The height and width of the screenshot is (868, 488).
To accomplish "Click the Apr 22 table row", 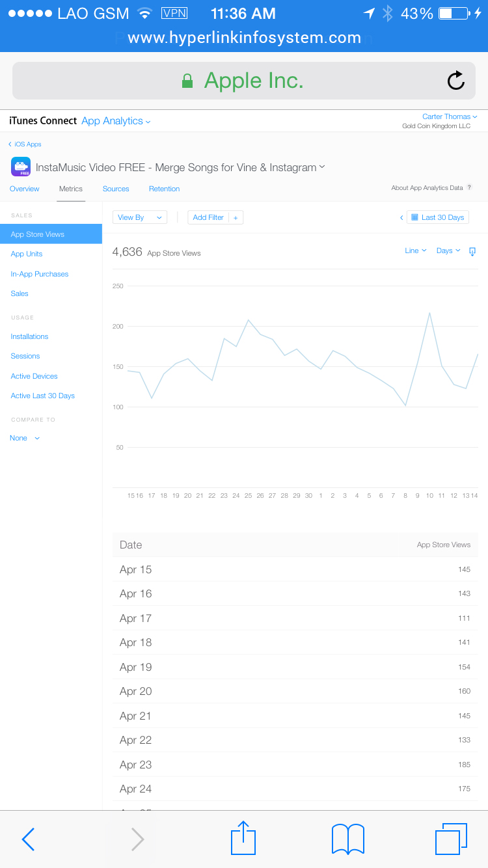I will click(x=295, y=740).
